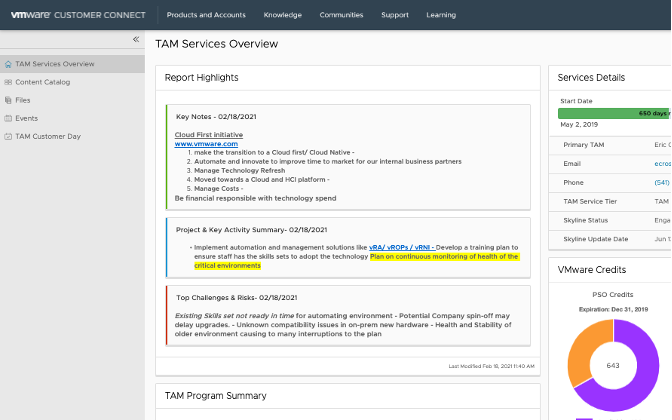Viewport: 672px width, 420px height.
Task: Click the Skyline Status row label
Action: click(x=585, y=220)
